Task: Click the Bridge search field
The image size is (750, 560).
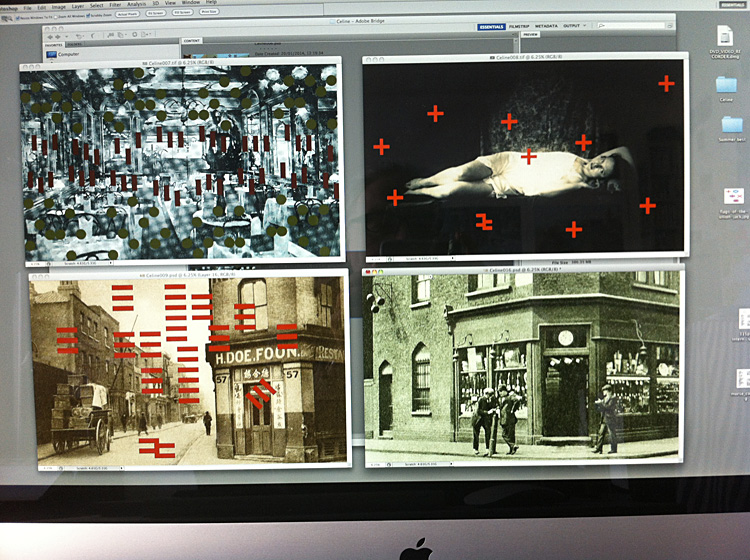Action: click(631, 25)
